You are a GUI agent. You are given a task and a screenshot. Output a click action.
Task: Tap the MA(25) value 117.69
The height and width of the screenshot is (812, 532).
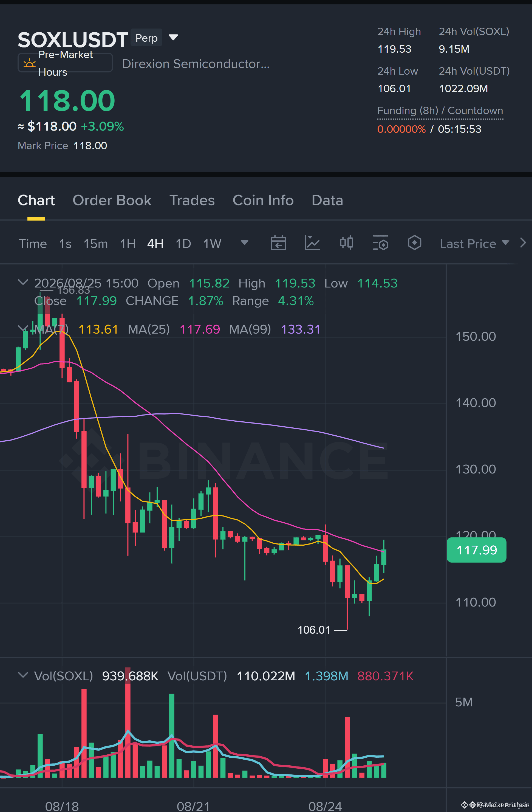pyautogui.click(x=200, y=329)
